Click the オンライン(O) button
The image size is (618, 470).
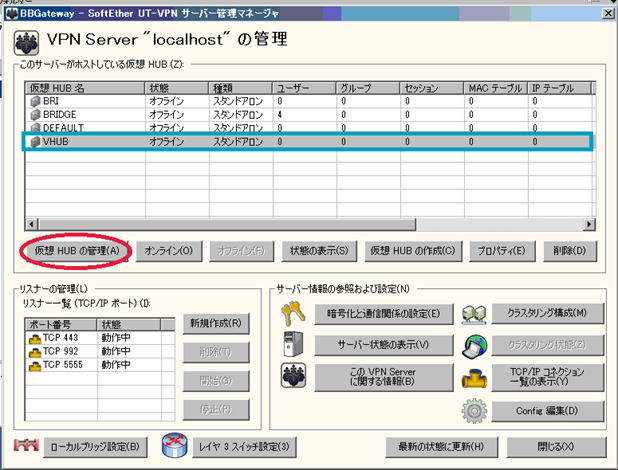(x=169, y=251)
